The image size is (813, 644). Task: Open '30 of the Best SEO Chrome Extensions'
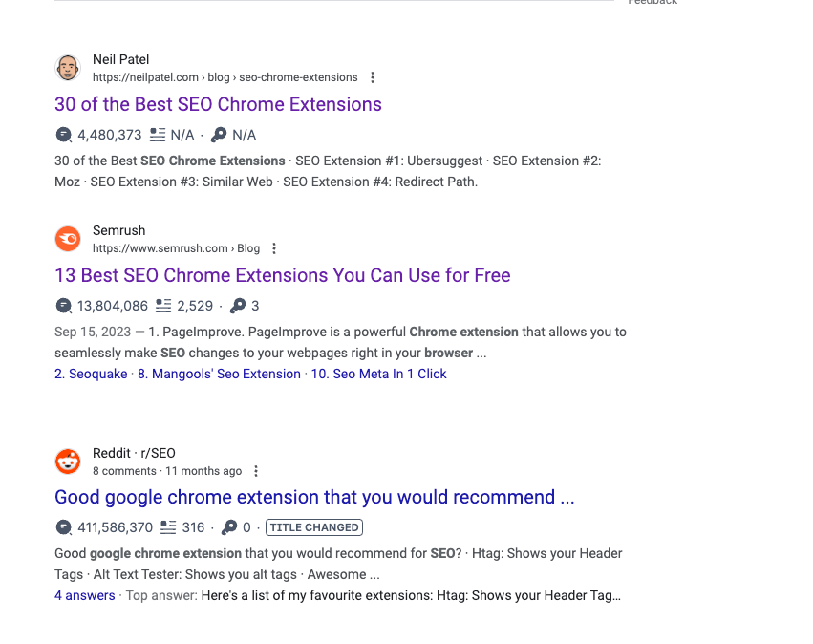point(218,104)
